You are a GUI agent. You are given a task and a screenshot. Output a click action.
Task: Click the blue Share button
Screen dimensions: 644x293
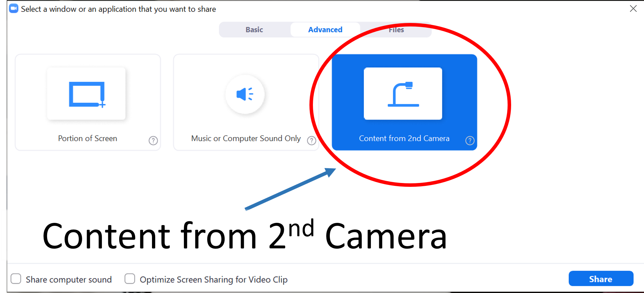click(x=601, y=279)
